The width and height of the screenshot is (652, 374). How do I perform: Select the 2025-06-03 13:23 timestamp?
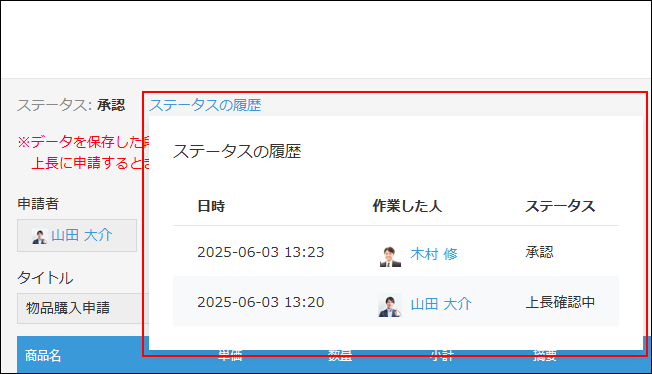[260, 252]
